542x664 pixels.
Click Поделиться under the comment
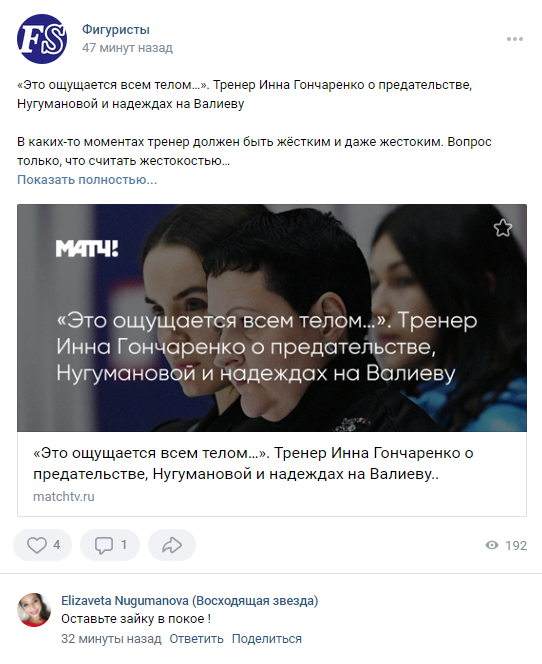coord(267,639)
